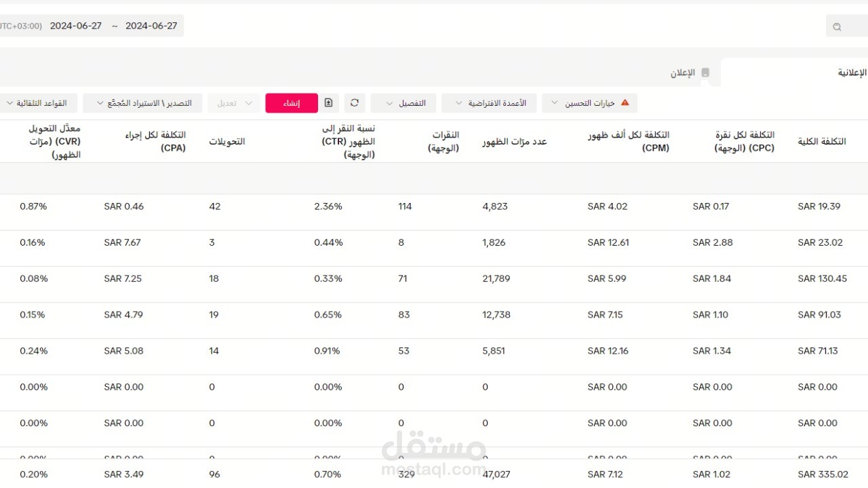Click conversions value 19
The height and width of the screenshot is (488, 868).
pos(214,314)
